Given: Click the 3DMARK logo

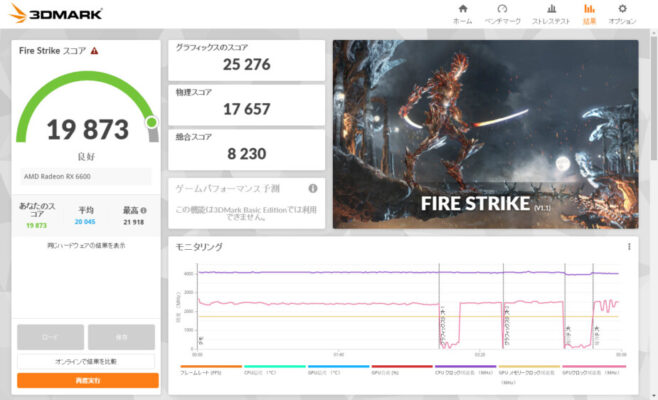Looking at the screenshot, I should (x=56, y=14).
